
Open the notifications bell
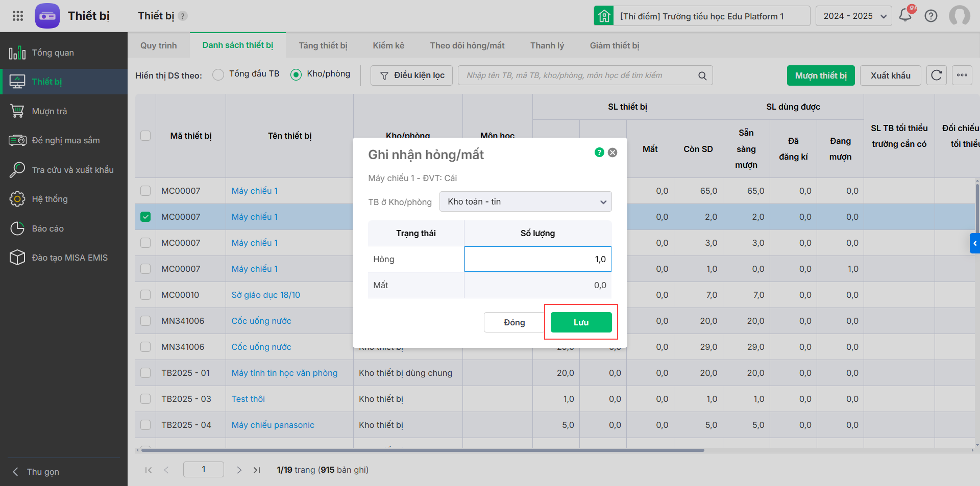click(905, 15)
